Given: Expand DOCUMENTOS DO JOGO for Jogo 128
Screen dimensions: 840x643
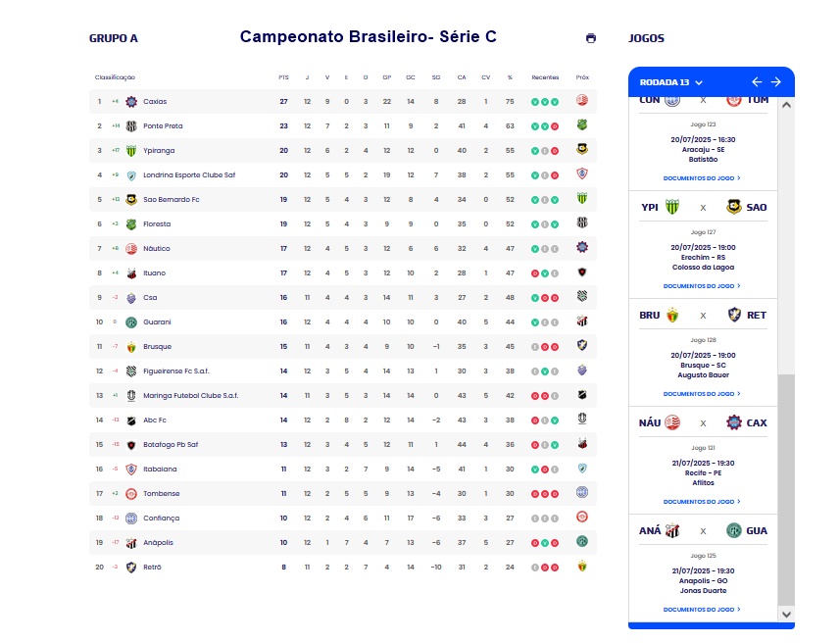Looking at the screenshot, I should coord(702,394).
